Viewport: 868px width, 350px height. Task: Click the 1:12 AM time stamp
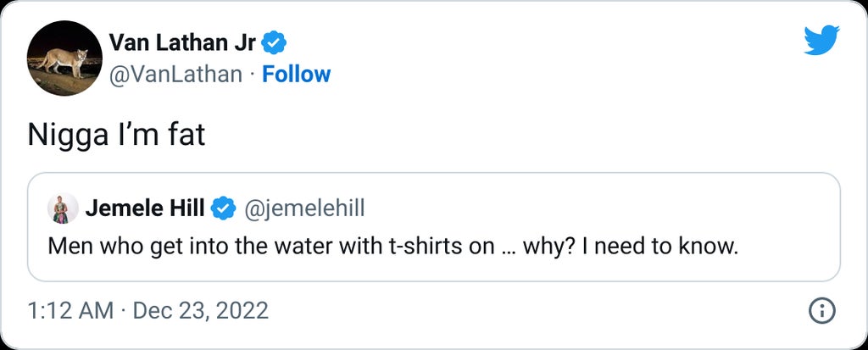tap(70, 311)
